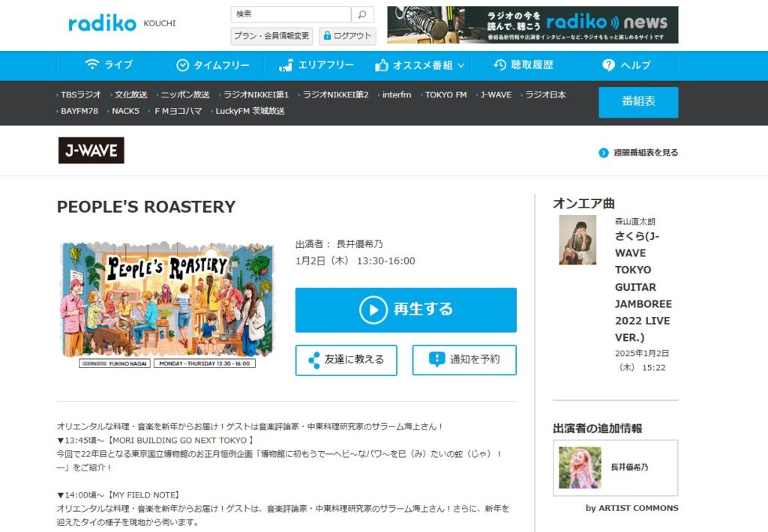The width and height of the screenshot is (768, 532).
Task: Select J-WAVE in station list
Action: [494, 95]
